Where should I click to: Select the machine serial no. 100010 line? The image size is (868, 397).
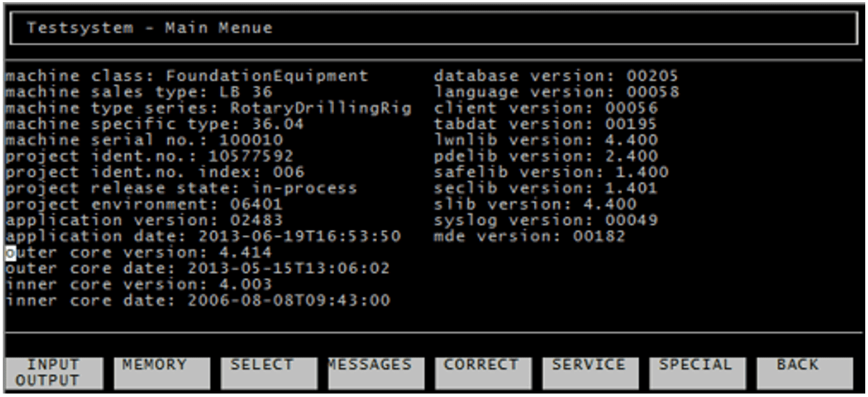point(144,140)
